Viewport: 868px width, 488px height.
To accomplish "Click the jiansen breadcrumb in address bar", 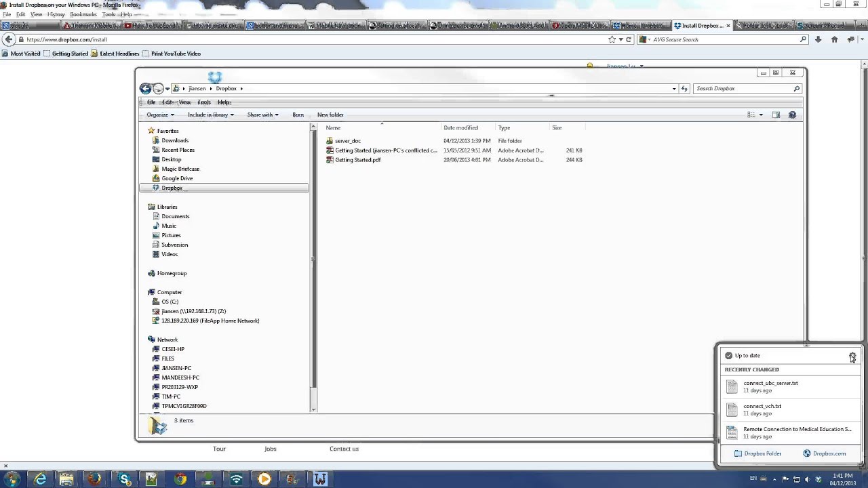I will coord(197,89).
